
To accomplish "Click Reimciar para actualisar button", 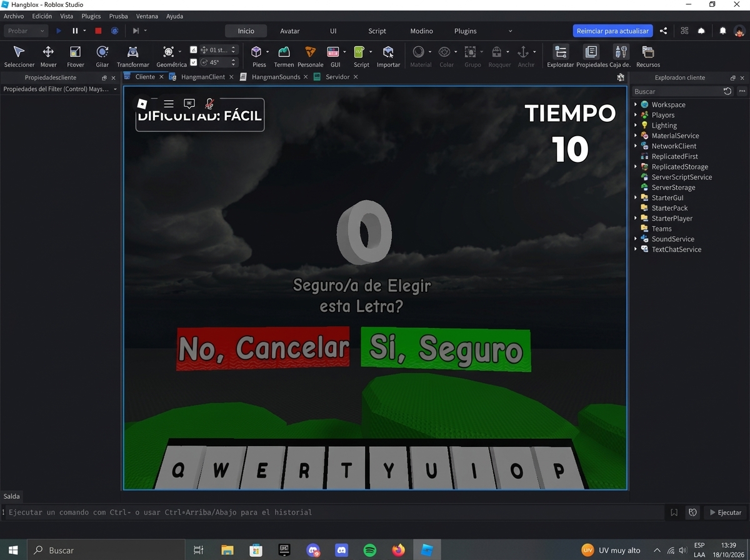I will click(612, 31).
